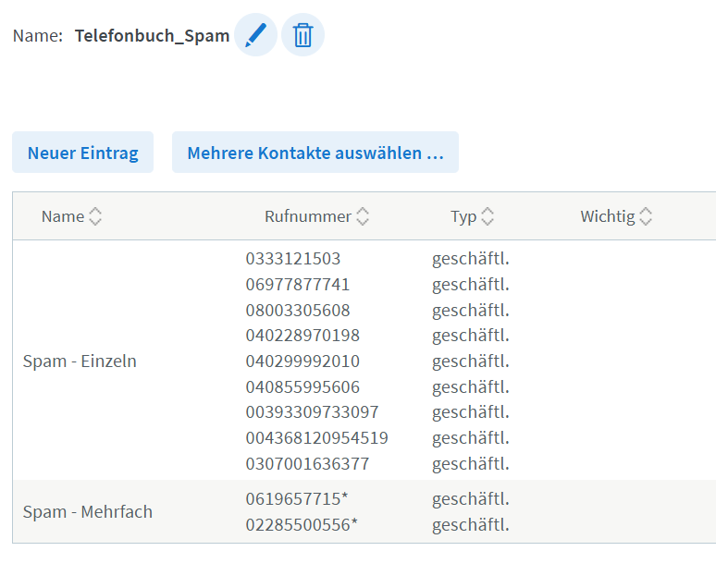Click the number 08003305608
Viewport: 716px width, 588px height.
click(x=297, y=310)
